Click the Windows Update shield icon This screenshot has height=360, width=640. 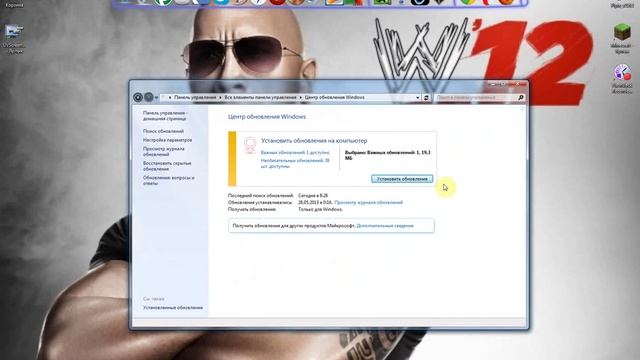250,146
